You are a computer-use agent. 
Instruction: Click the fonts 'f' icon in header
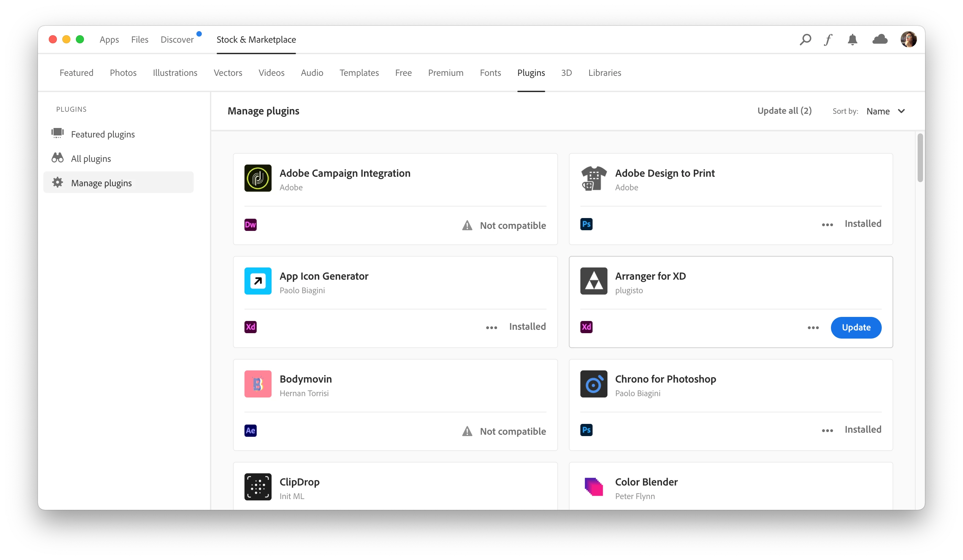point(828,40)
